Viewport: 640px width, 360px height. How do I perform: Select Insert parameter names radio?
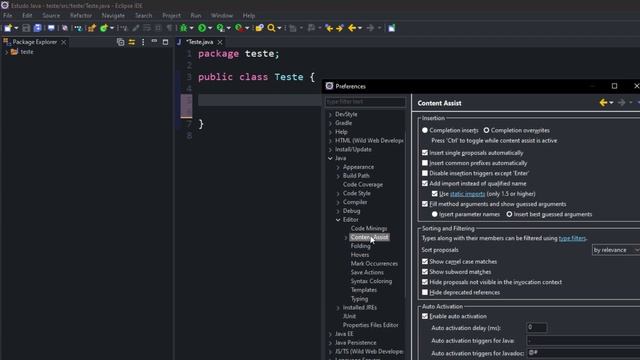tap(435, 214)
